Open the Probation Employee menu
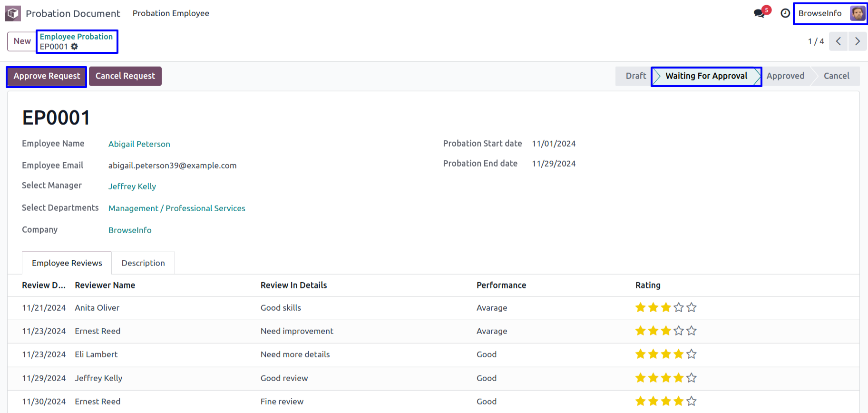 point(171,13)
